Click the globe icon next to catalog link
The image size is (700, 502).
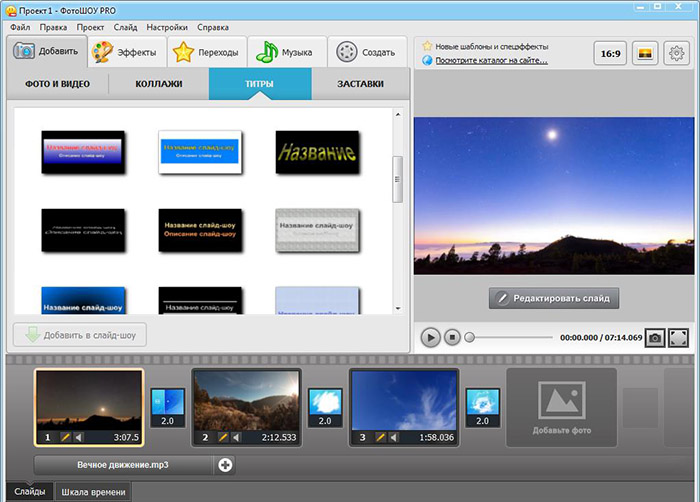(x=427, y=60)
